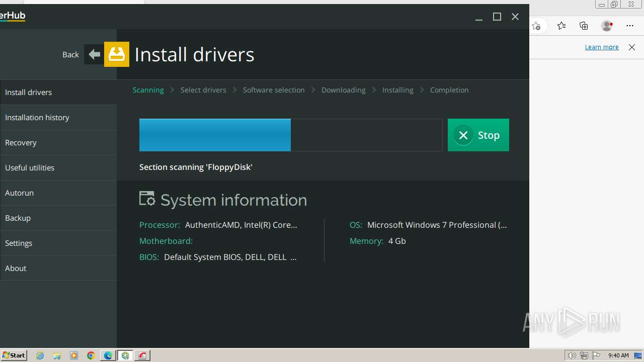Click the system clock 9:40 AM
This screenshot has height=362, width=644.
coord(618,355)
